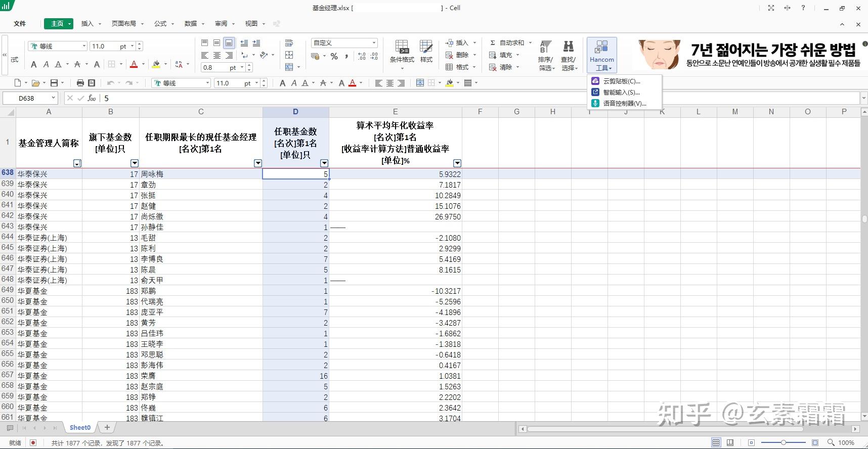Toggle bottom vertical alignment in ribbon
The height and width of the screenshot is (449, 868).
coord(229,43)
